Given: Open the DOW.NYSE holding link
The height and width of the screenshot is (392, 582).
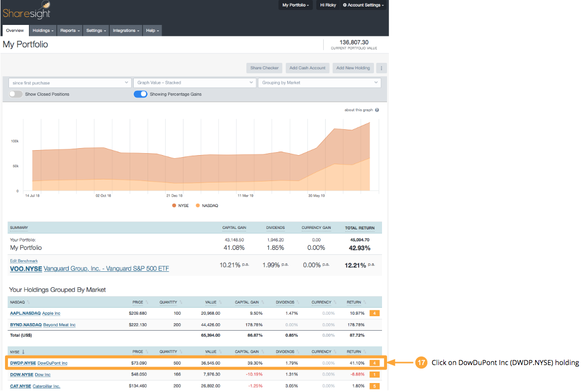Looking at the screenshot, I should 21,375.
